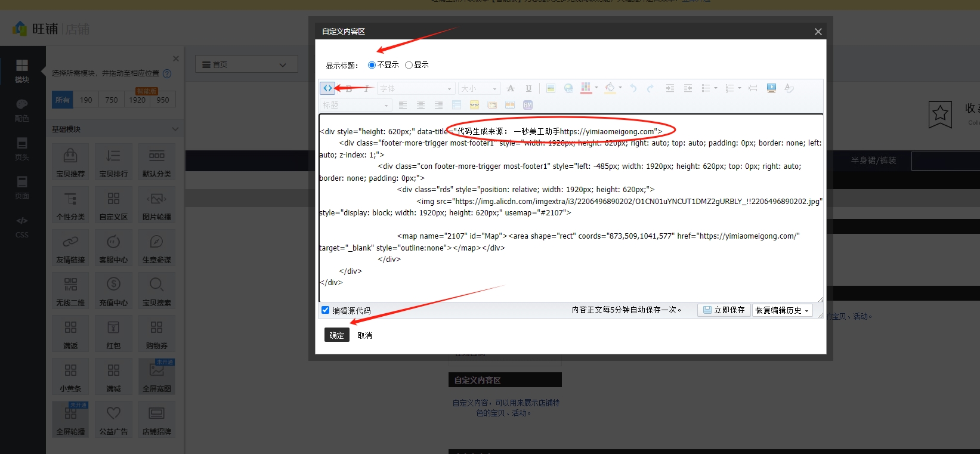Open 配色 color scheme in left sidebar
The height and width of the screenshot is (454, 980).
[22, 110]
